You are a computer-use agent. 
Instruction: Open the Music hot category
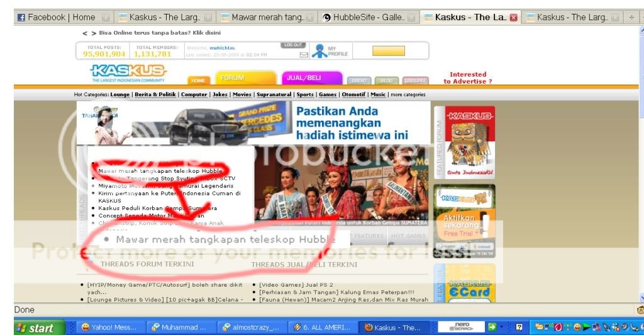[378, 94]
